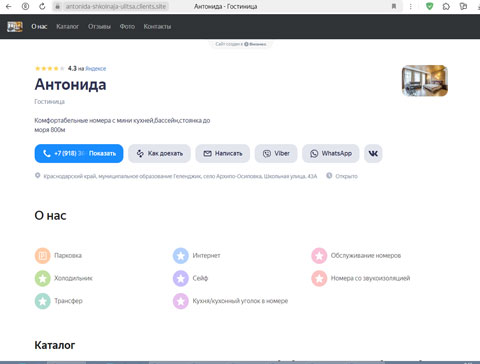
Task: Click the Написать email button
Action: pos(223,153)
